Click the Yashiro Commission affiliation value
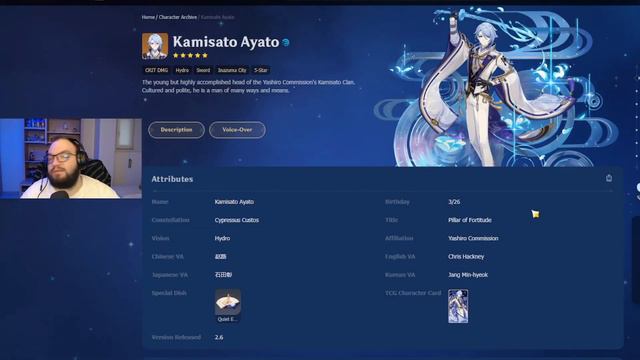 pyautogui.click(x=473, y=238)
